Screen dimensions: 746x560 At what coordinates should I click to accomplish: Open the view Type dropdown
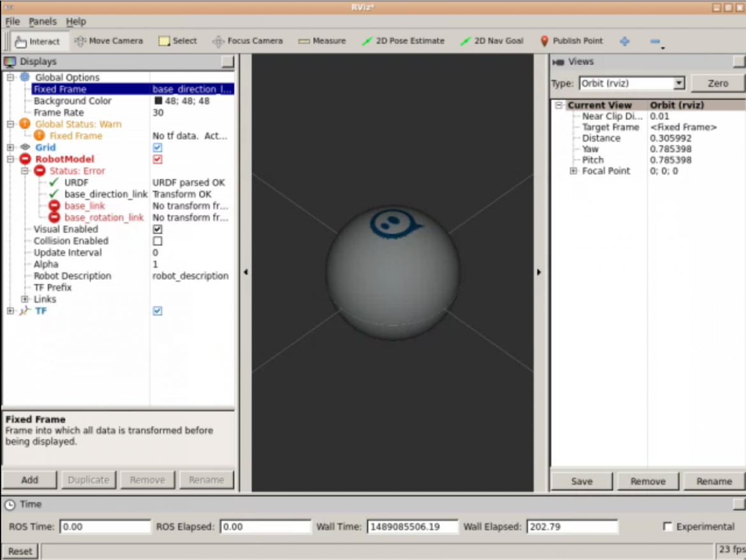(x=632, y=84)
